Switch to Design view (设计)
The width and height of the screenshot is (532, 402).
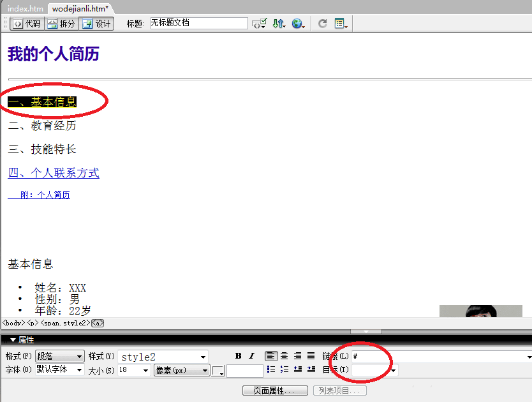point(96,24)
